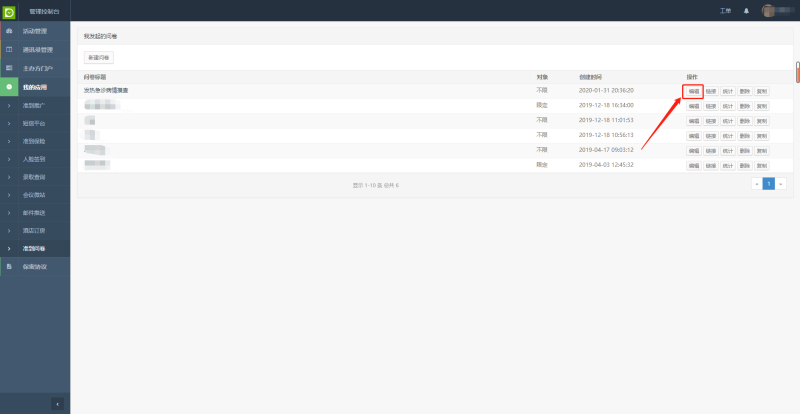
Task: Click the 保密协议 document icon
Action: [9, 267]
